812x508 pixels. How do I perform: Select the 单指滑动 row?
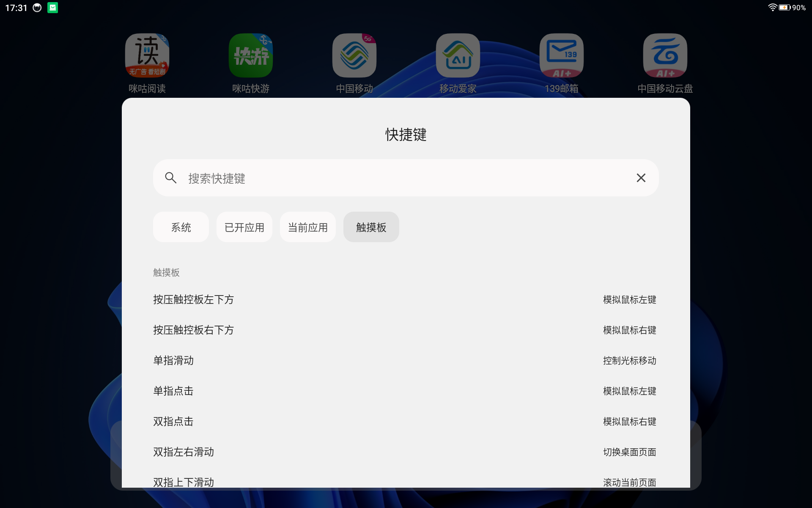[405, 361]
